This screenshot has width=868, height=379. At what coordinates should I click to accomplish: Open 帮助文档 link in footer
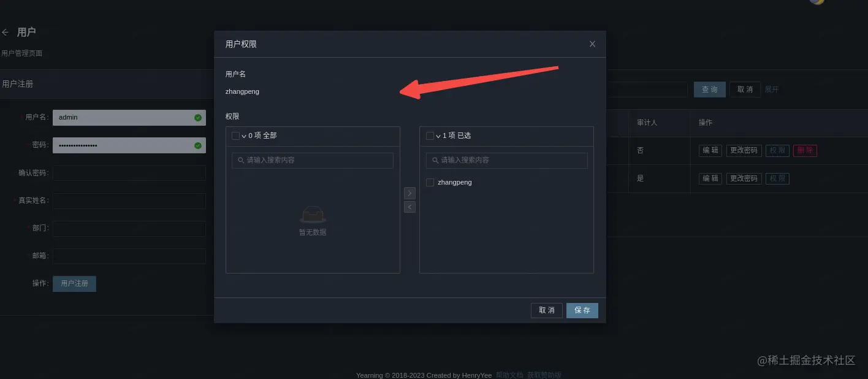[x=509, y=375]
